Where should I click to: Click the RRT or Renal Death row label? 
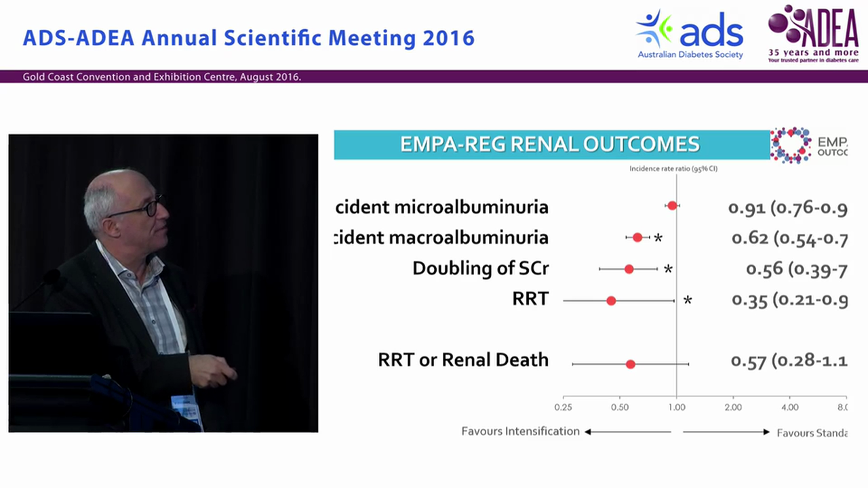click(x=463, y=360)
